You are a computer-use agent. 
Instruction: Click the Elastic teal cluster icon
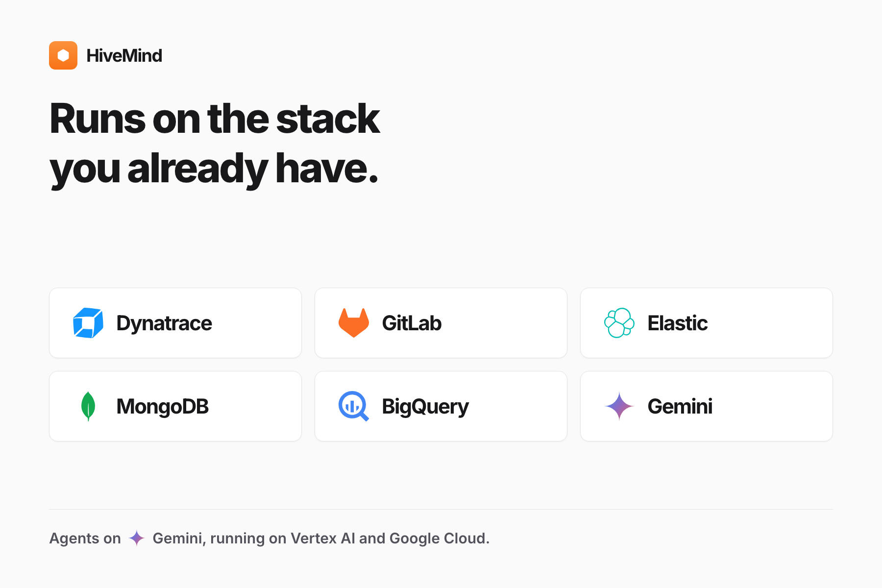point(619,323)
